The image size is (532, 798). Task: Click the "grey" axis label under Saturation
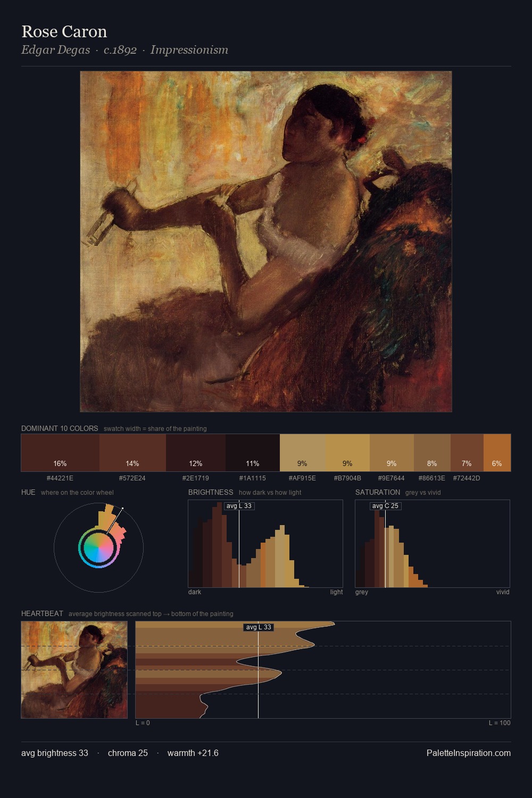click(x=362, y=592)
